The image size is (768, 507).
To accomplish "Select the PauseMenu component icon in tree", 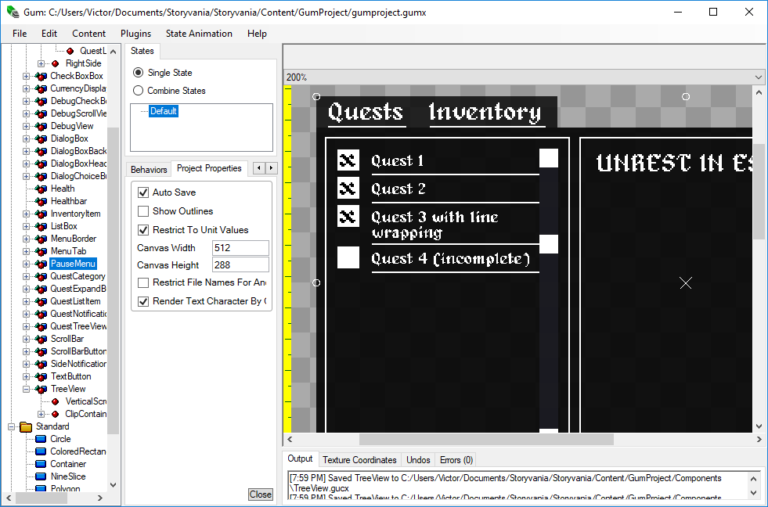I will (41, 263).
